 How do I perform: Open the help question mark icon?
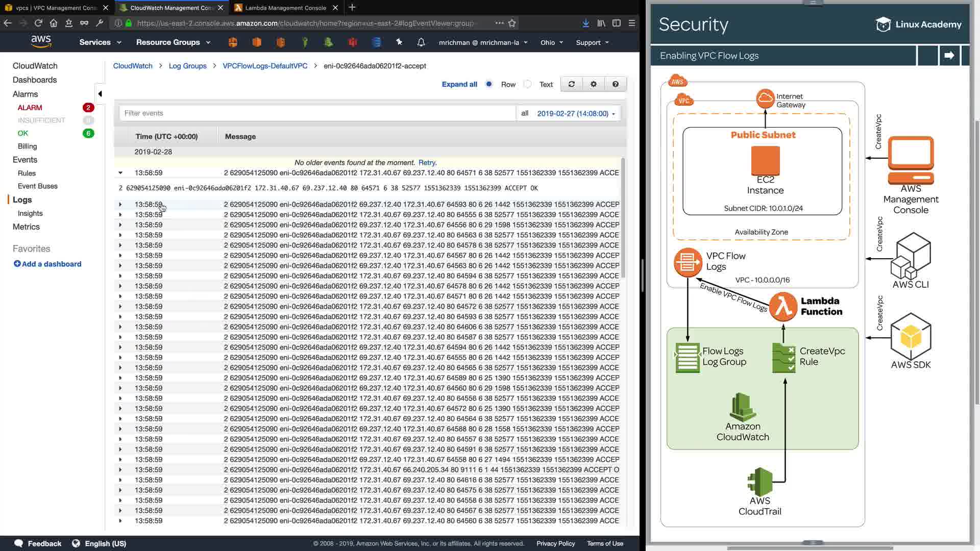click(616, 84)
